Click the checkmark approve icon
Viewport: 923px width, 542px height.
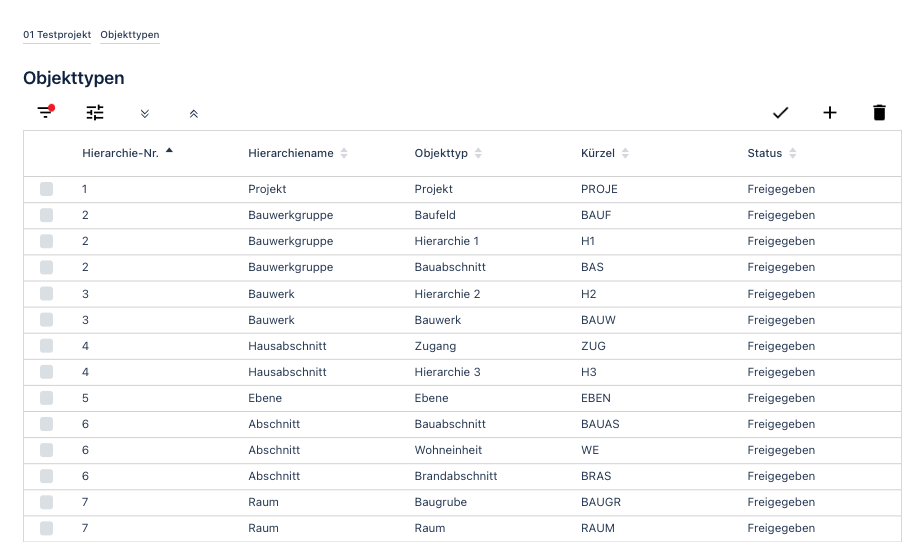(x=781, y=112)
